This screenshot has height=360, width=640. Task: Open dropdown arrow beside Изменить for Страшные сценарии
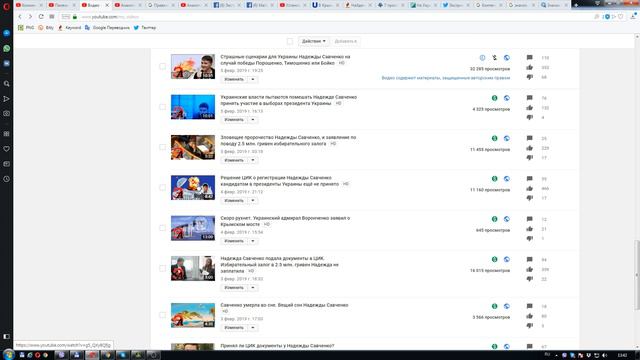coord(253,79)
